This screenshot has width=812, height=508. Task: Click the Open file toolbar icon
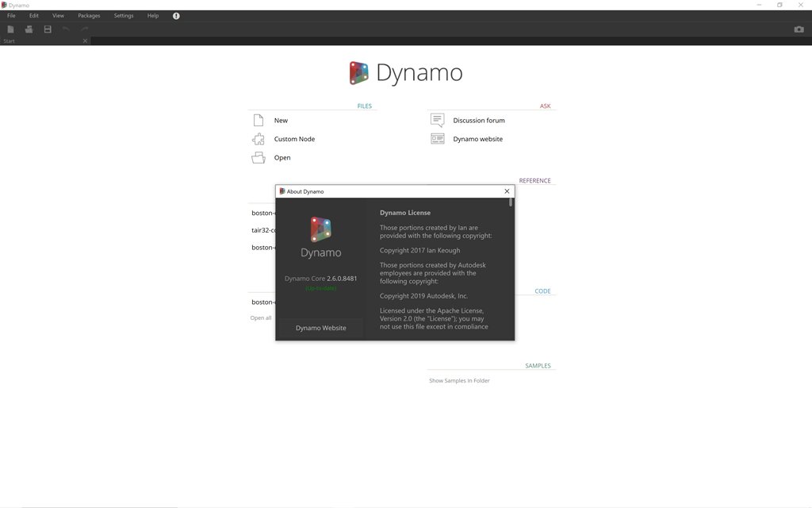pyautogui.click(x=29, y=29)
